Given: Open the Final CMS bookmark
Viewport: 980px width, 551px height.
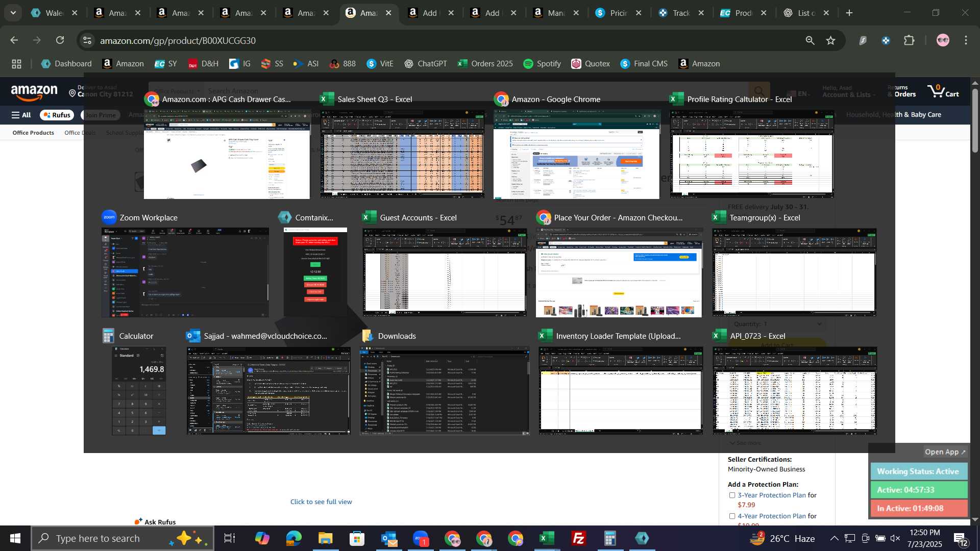Looking at the screenshot, I should click(644, 64).
